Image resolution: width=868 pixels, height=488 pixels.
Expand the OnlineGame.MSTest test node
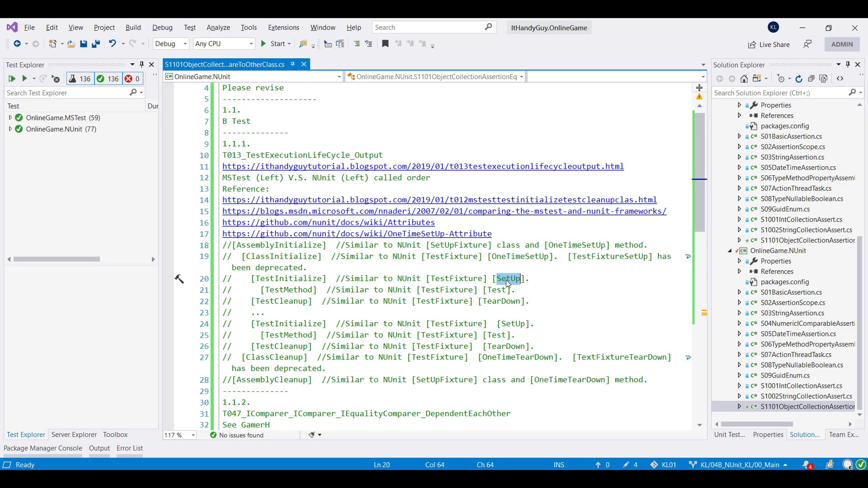pyautogui.click(x=10, y=117)
